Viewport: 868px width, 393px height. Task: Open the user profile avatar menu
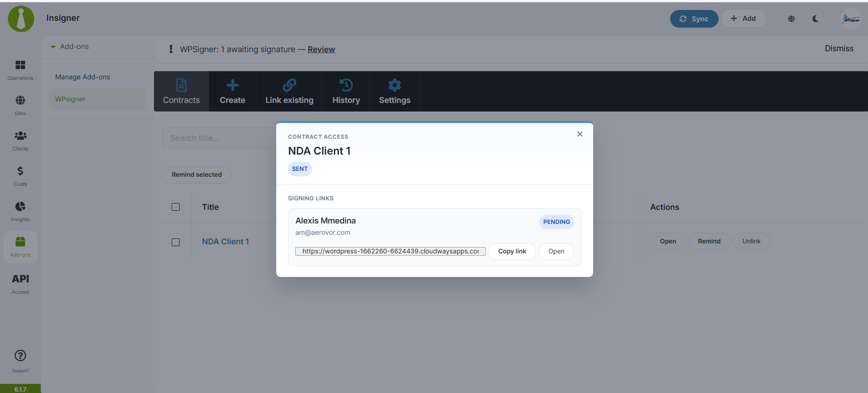[851, 19]
